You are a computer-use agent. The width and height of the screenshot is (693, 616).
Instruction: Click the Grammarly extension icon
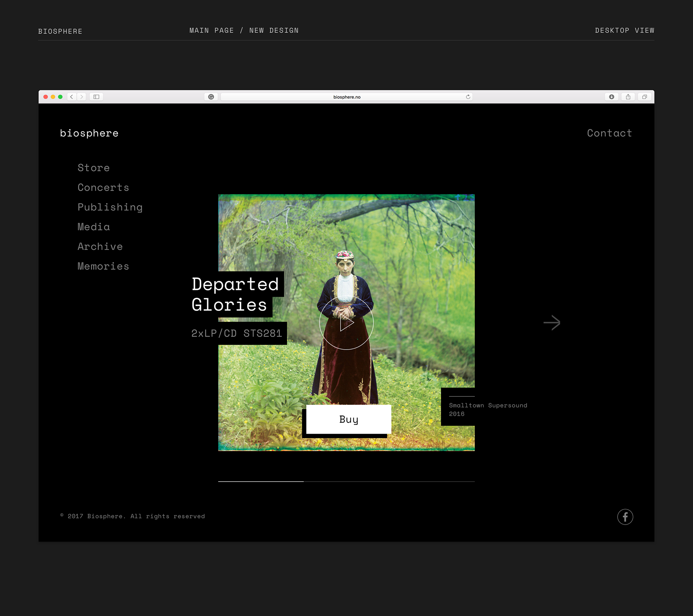click(211, 97)
